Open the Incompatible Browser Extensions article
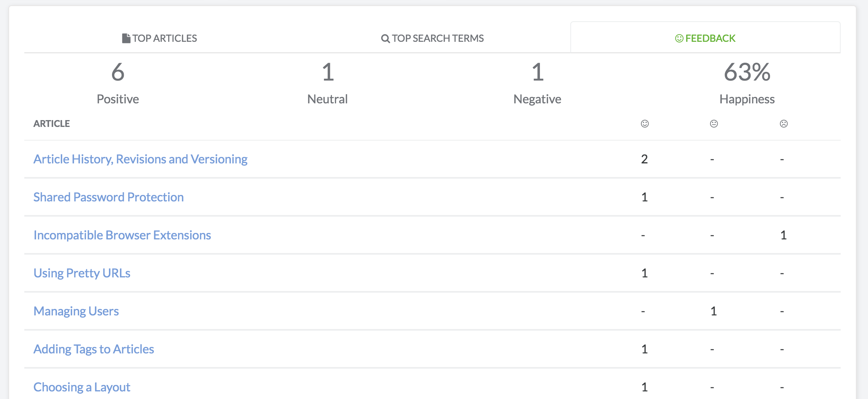Viewport: 868px width, 399px height. click(122, 235)
